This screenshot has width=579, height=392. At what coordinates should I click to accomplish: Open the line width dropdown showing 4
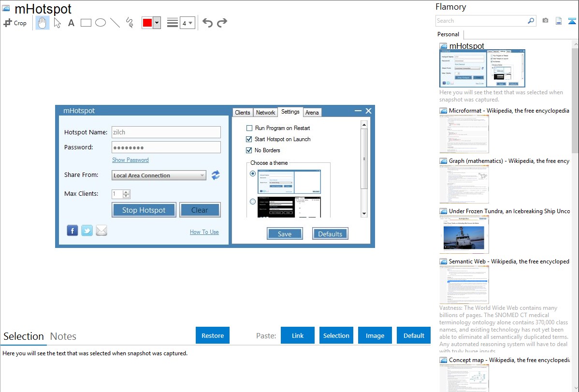pos(187,23)
